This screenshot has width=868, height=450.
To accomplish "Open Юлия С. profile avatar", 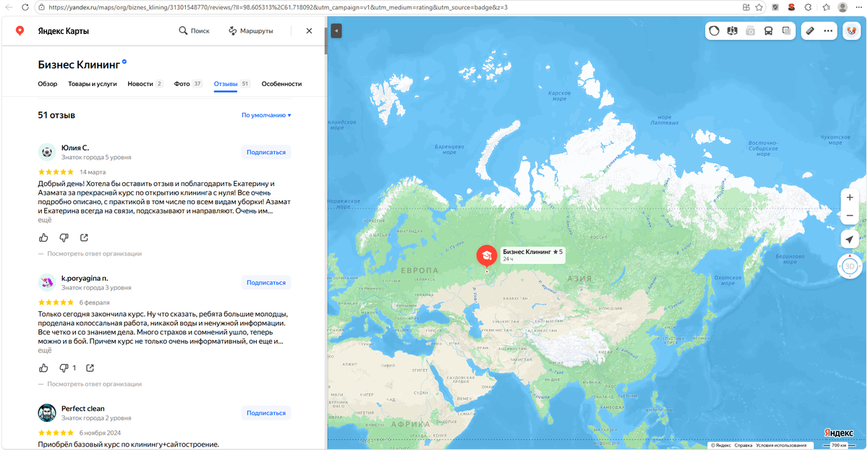I will click(x=46, y=152).
